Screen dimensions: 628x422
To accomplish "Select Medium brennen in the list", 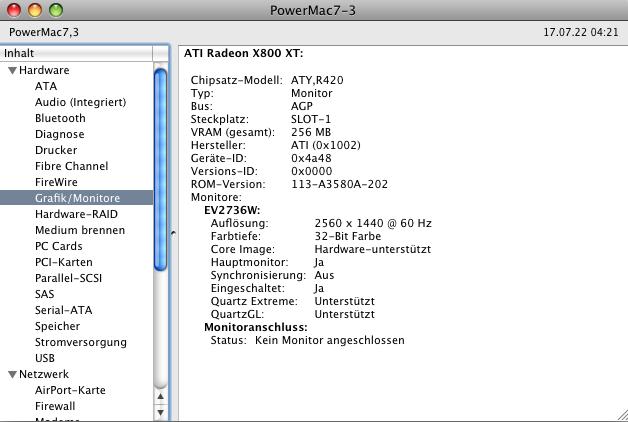I will pos(80,230).
